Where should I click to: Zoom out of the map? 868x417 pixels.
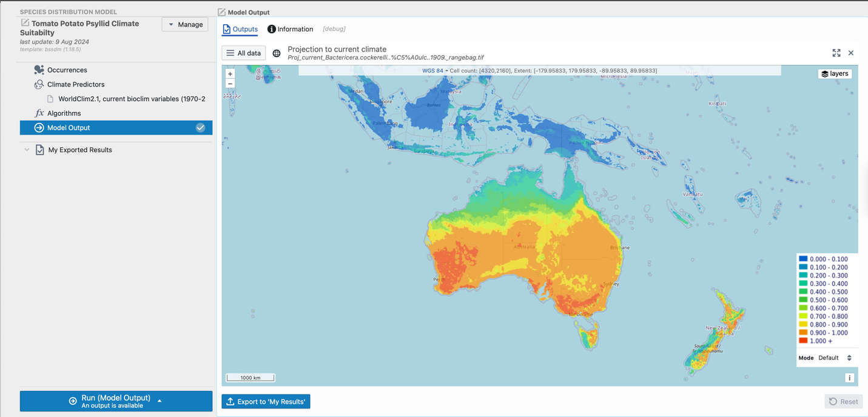(230, 84)
